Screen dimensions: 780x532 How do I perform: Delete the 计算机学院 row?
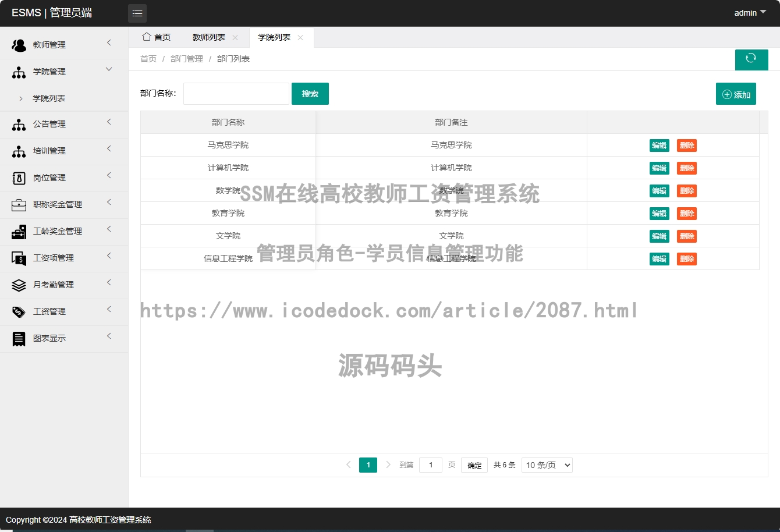(687, 168)
